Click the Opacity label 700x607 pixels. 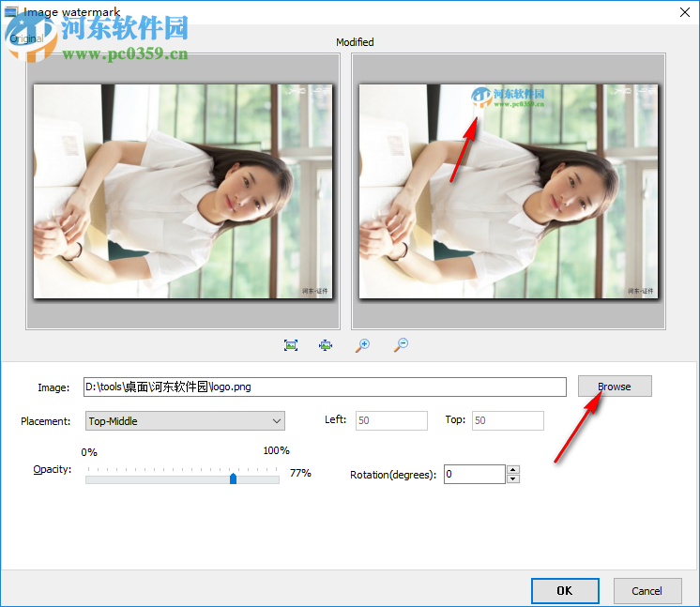53,469
